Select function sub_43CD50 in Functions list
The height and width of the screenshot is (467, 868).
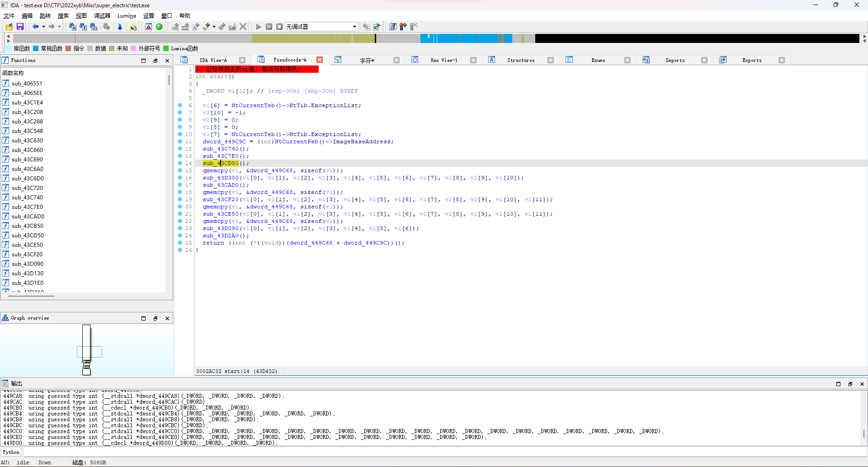pyautogui.click(x=27, y=235)
